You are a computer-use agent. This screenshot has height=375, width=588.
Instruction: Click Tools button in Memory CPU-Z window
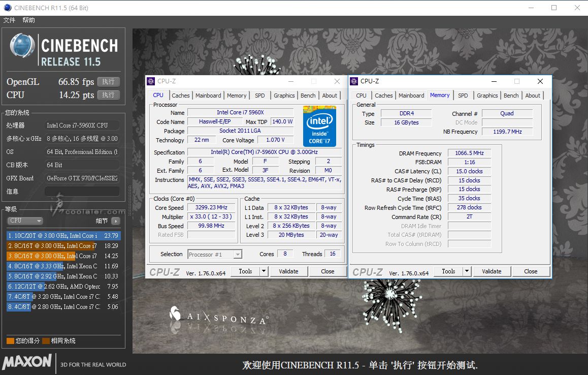click(448, 271)
